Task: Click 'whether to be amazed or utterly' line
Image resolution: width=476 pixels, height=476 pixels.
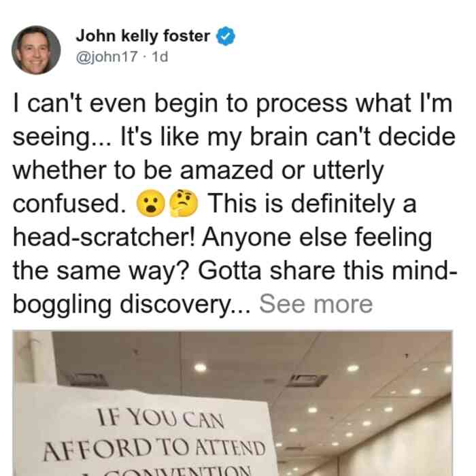Action: pyautogui.click(x=199, y=170)
